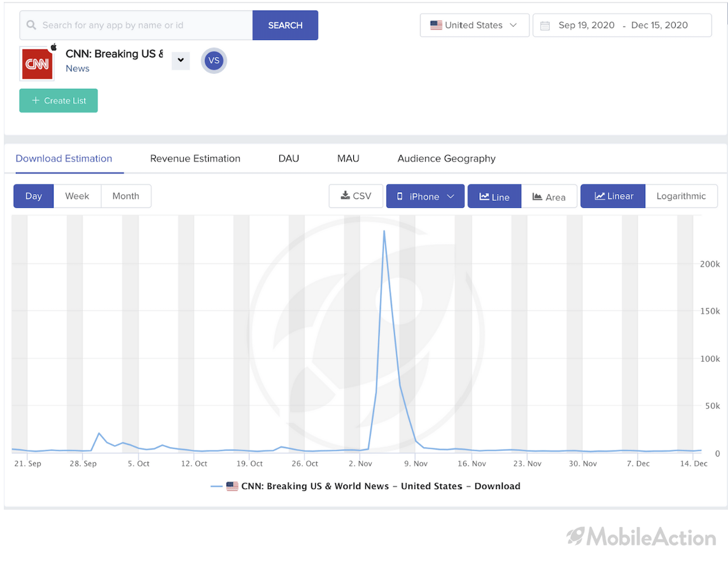Viewport: 728px width, 571px height.
Task: Click the calendar icon in date range
Action: point(545,25)
